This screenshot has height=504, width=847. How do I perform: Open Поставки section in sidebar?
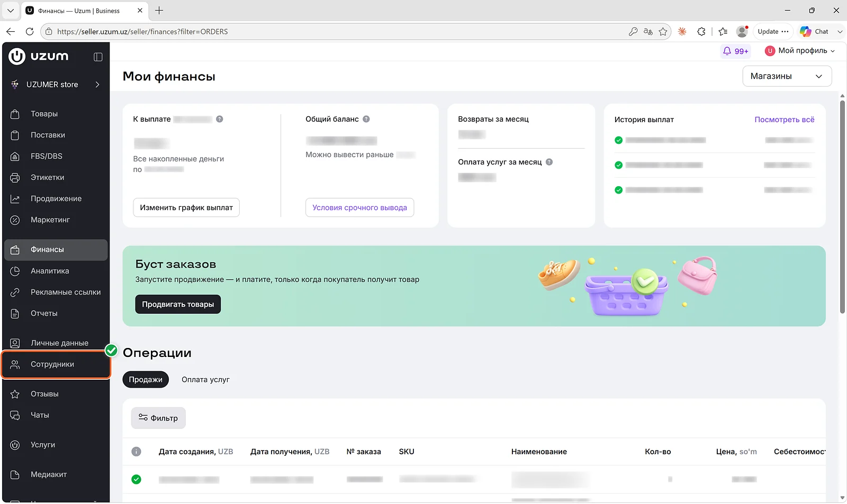pyautogui.click(x=56, y=135)
